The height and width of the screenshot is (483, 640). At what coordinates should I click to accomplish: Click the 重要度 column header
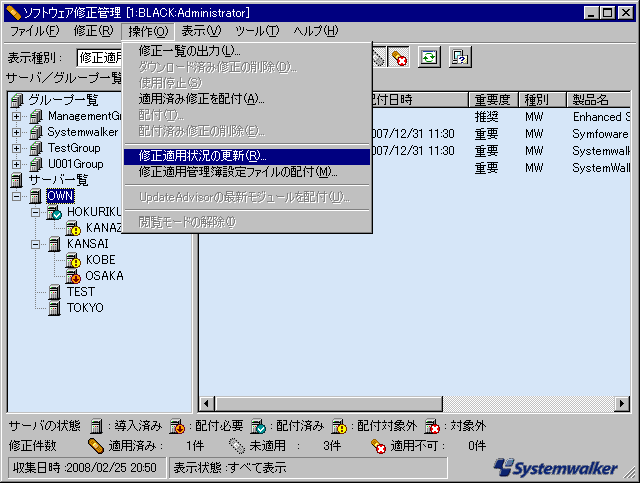(493, 100)
